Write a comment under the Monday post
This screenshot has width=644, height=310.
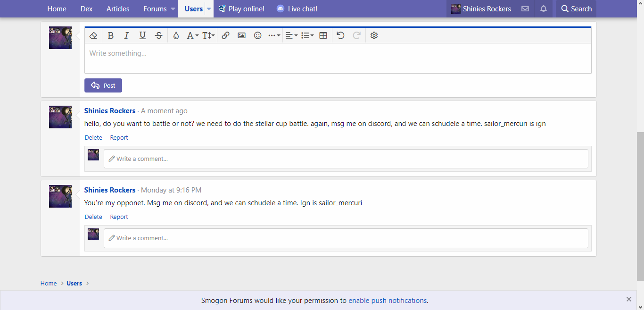coord(346,238)
